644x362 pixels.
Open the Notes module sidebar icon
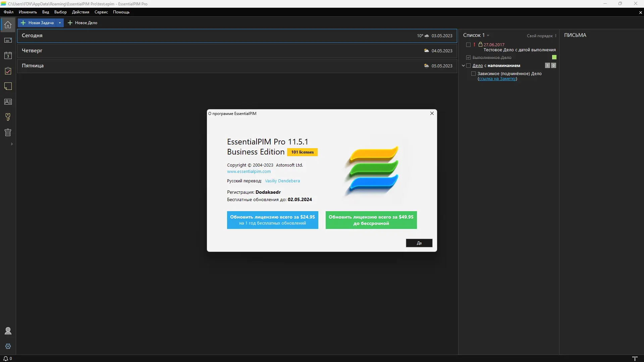[x=8, y=86]
